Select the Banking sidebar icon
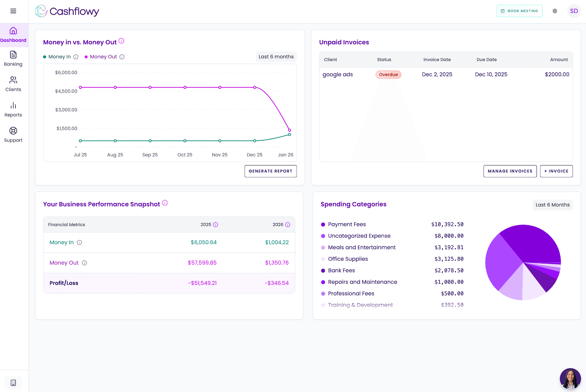This screenshot has height=392, width=586. click(13, 54)
